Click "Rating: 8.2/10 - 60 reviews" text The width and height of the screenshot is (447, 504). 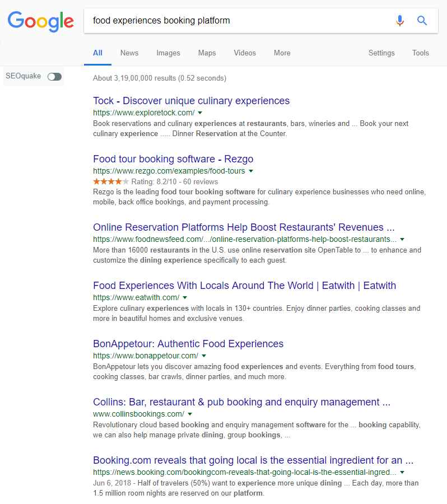tap(175, 181)
